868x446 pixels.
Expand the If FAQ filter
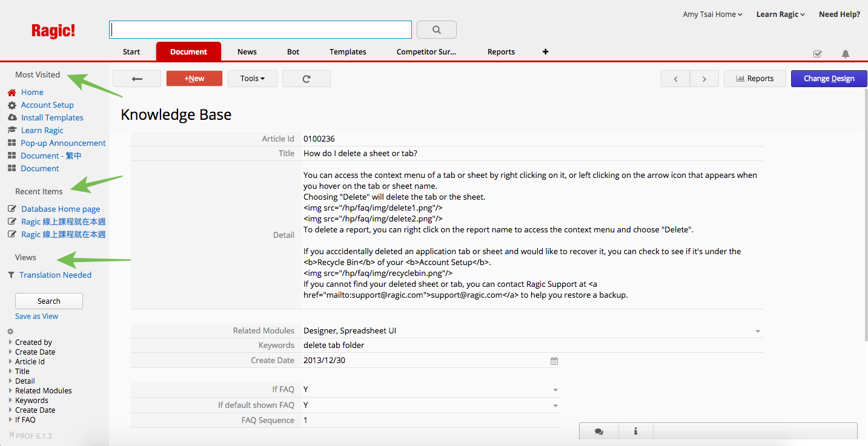(x=11, y=419)
